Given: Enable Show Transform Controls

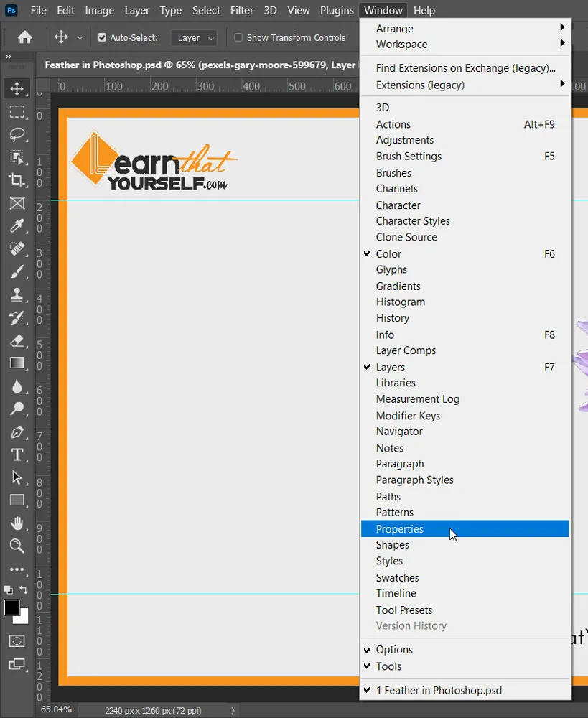Looking at the screenshot, I should pos(237,37).
